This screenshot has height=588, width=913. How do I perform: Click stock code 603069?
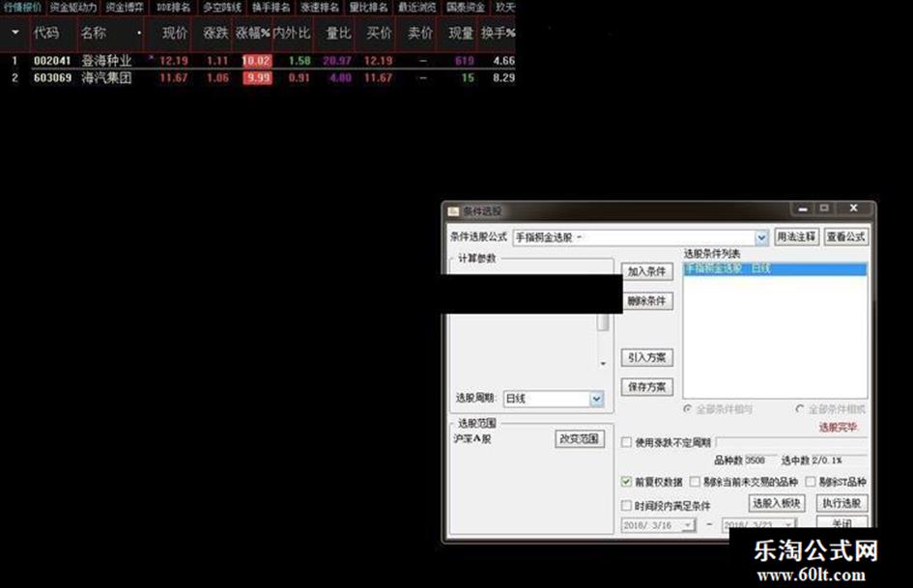(52, 78)
